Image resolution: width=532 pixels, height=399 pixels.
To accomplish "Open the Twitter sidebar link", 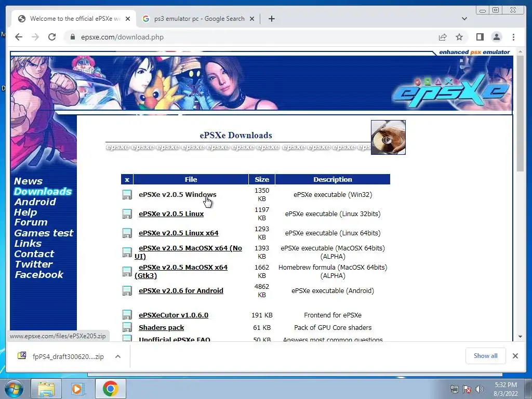I will (x=34, y=264).
